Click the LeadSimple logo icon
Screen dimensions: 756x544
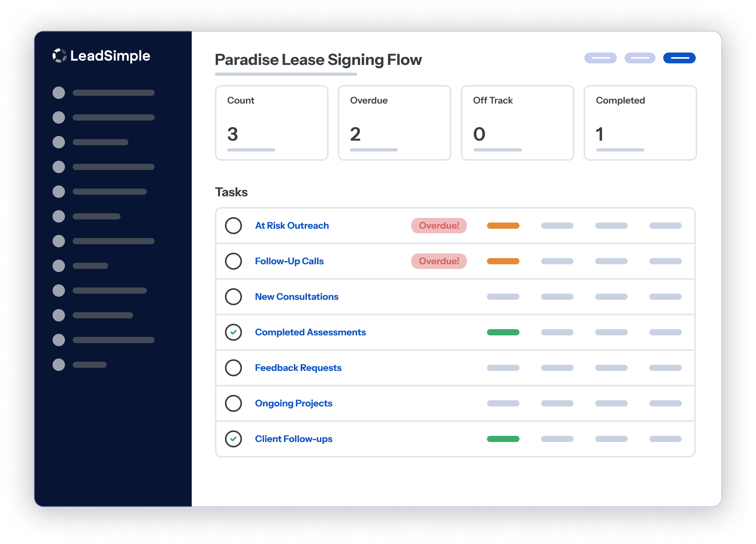(x=60, y=56)
